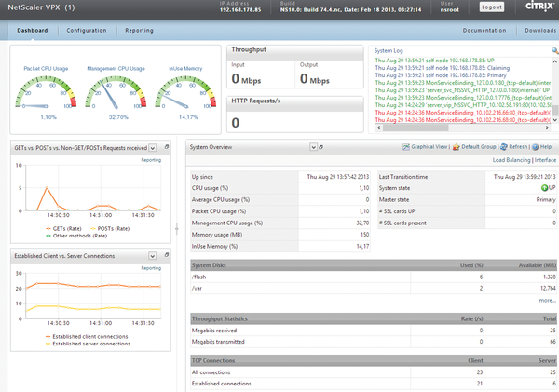559x392 pixels.
Task: Click the Refresh link text
Action: click(x=518, y=147)
